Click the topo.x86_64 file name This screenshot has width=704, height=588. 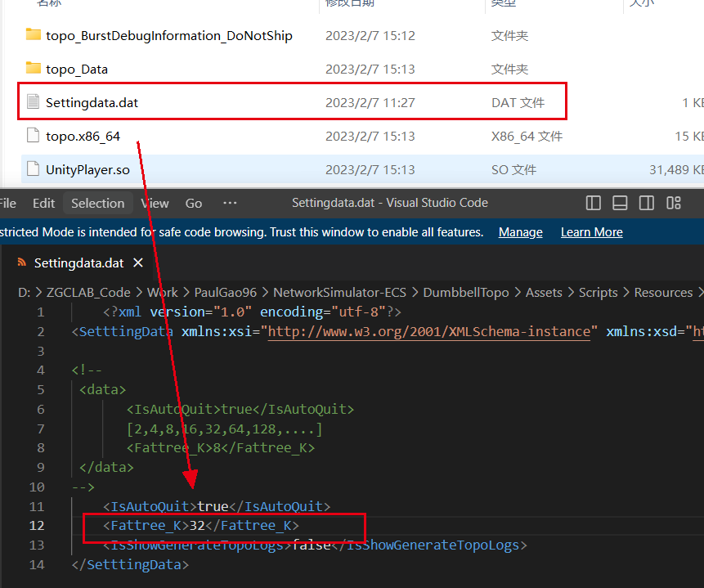(x=83, y=136)
